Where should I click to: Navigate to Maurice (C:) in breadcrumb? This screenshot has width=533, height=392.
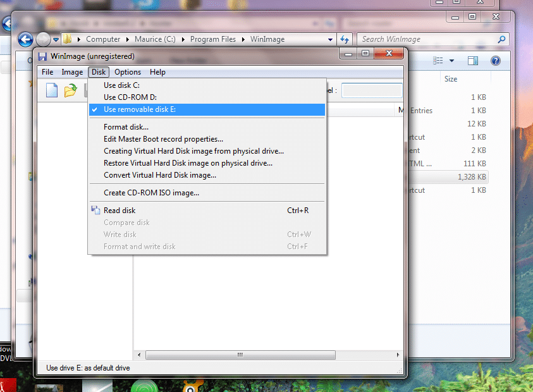(155, 39)
